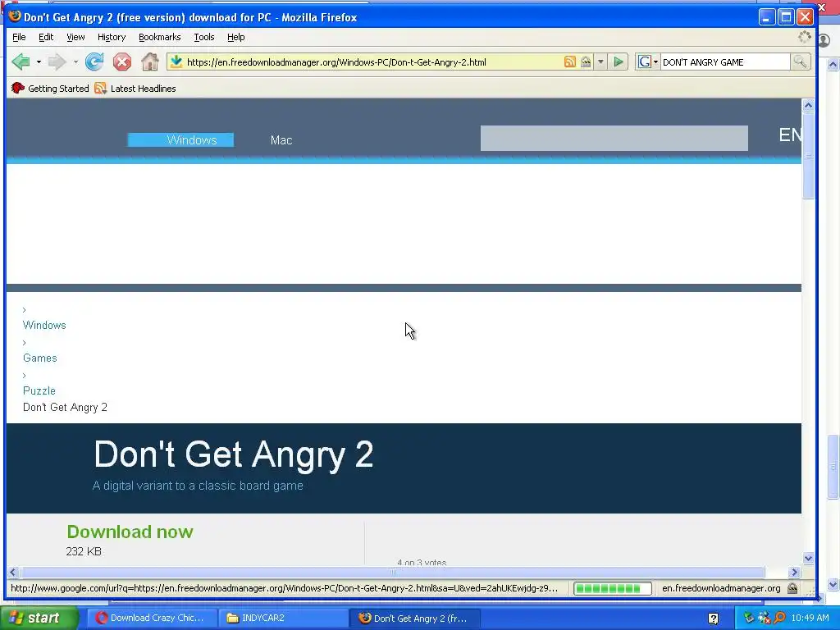Open the File menu

click(19, 37)
